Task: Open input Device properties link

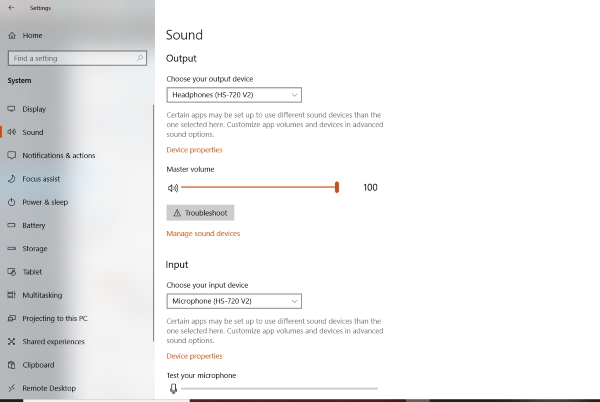Action: [x=194, y=356]
